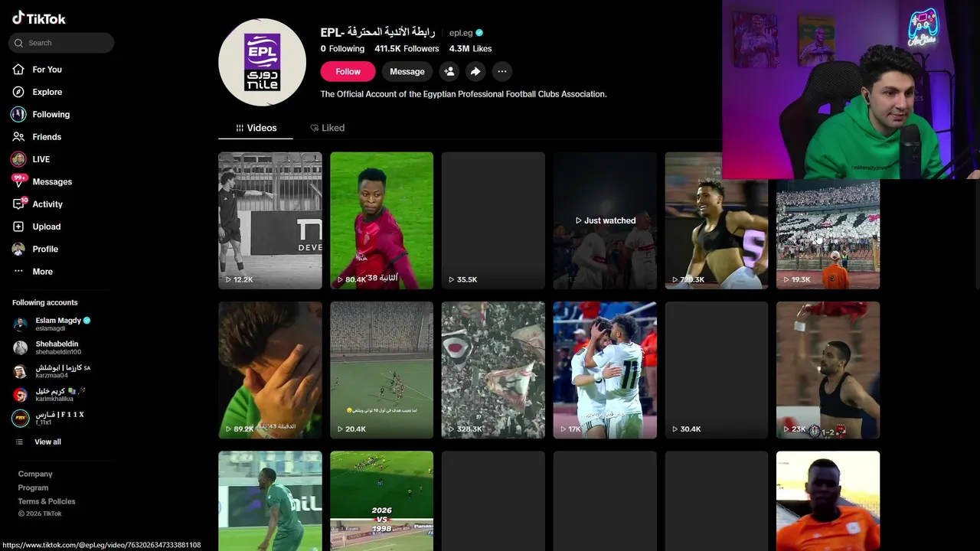The width and height of the screenshot is (980, 551).
Task: Click View all following accounts
Action: coord(47,442)
